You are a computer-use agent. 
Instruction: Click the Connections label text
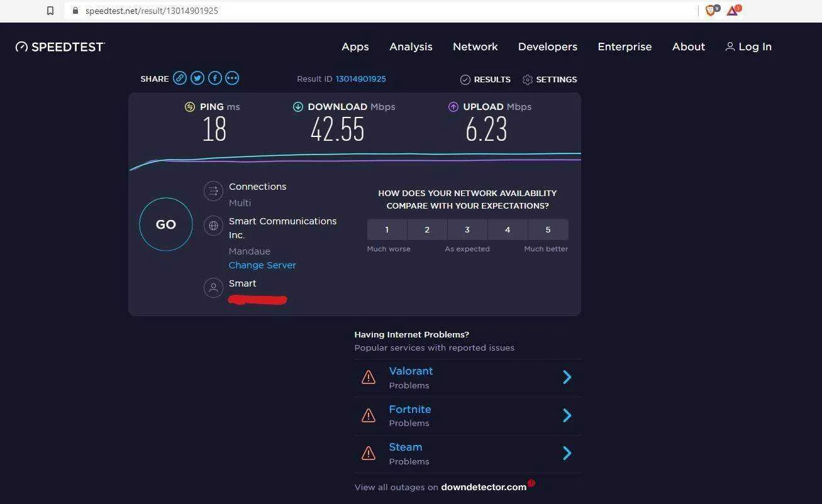(257, 187)
